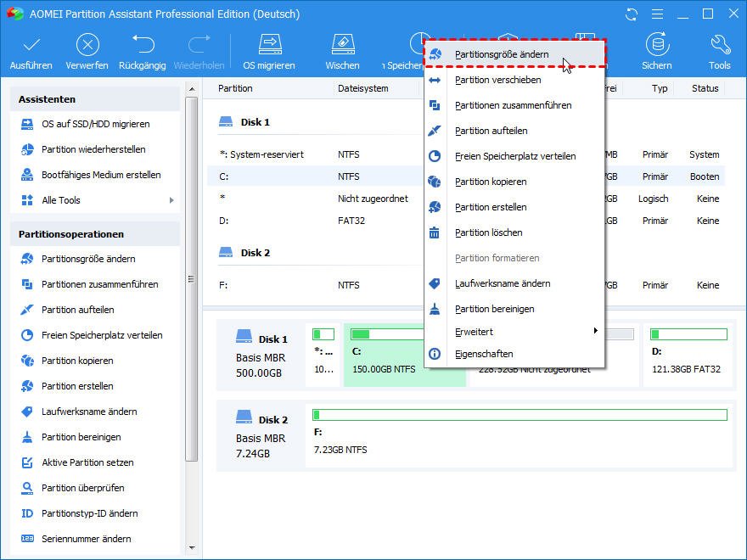Choose Laufwerksname ändern from context menu
Viewport: 747px width, 560px height.
coord(514,283)
